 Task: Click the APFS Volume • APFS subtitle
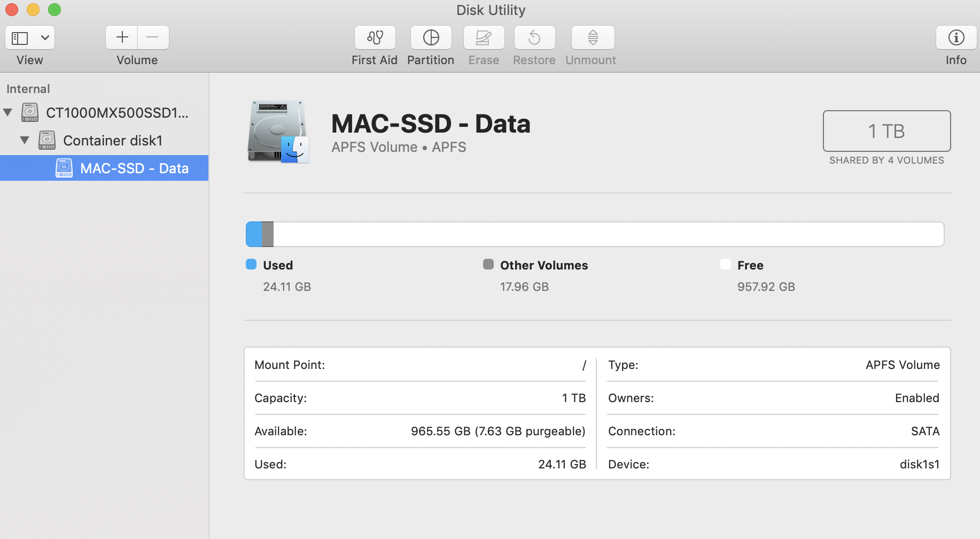[399, 147]
